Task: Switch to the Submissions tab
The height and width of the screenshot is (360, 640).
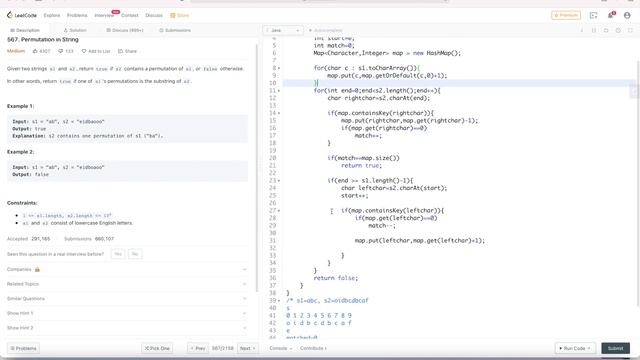Action: point(175,30)
